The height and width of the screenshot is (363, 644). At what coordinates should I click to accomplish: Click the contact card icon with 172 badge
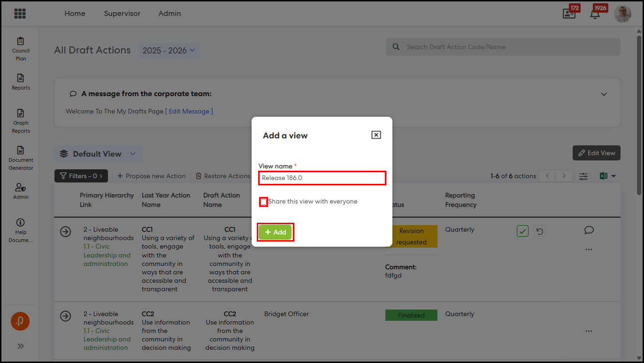[569, 14]
